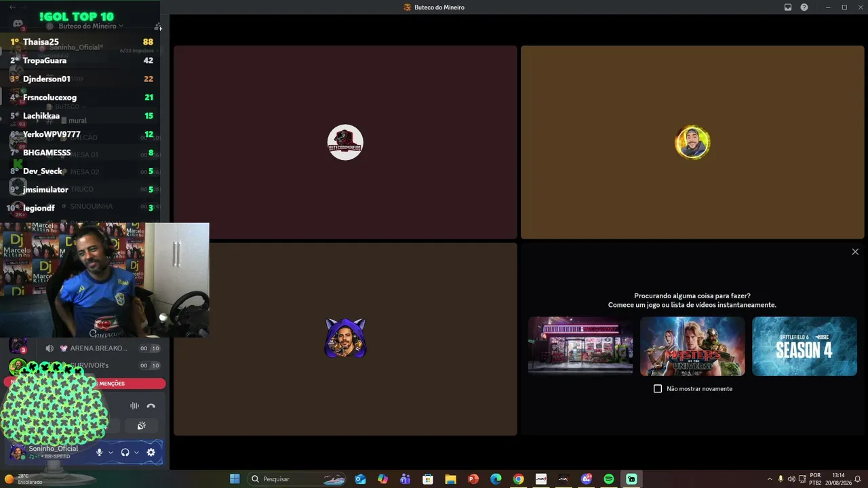Switch the POR PTB2 input language
This screenshot has height=488, width=868.
tap(815, 479)
